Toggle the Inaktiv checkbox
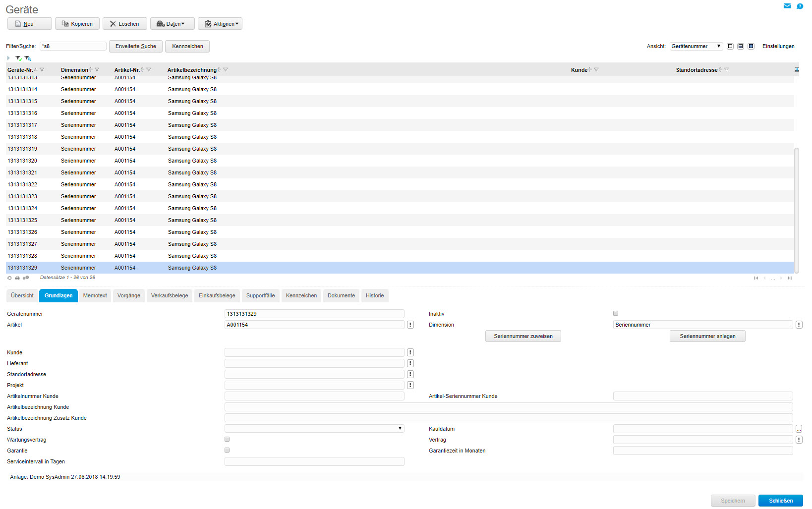Screen dimensions: 812x509 click(x=616, y=313)
